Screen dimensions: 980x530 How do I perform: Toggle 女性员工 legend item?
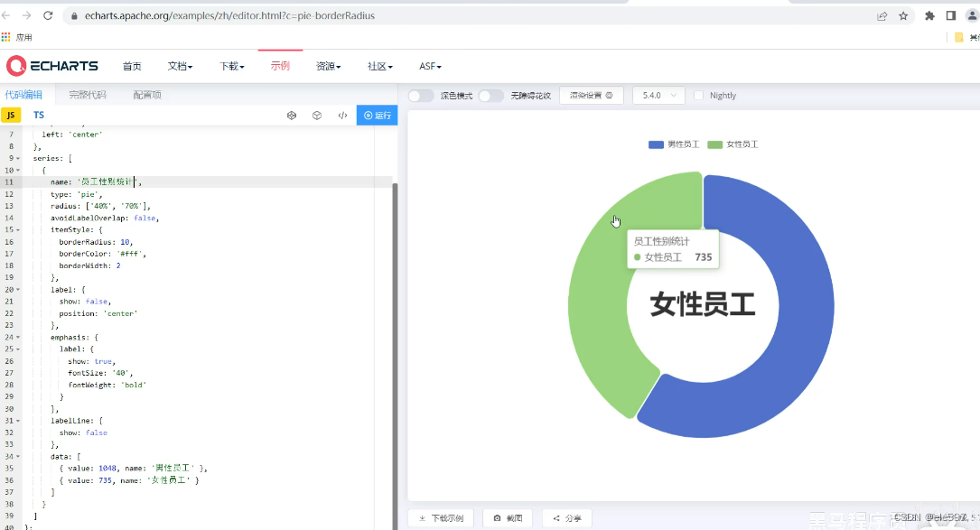[x=733, y=144]
